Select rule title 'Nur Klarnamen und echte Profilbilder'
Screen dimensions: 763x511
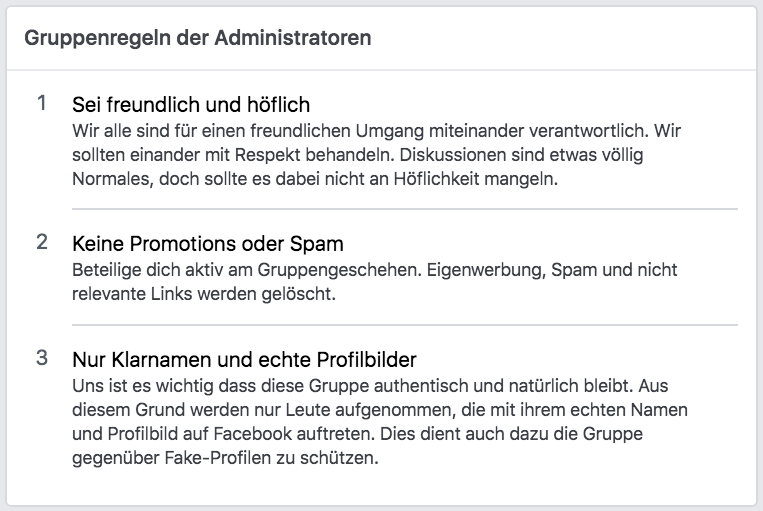244,360
